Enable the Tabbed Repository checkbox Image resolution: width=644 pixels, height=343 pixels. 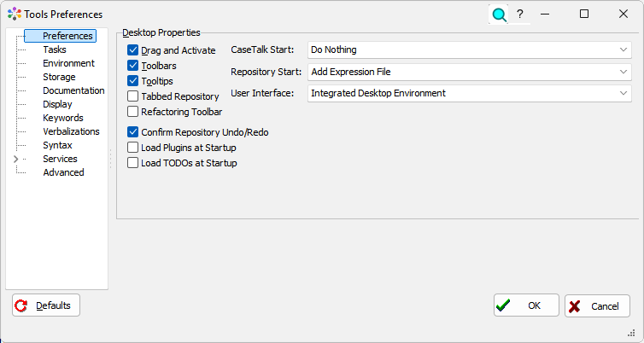[x=133, y=96]
